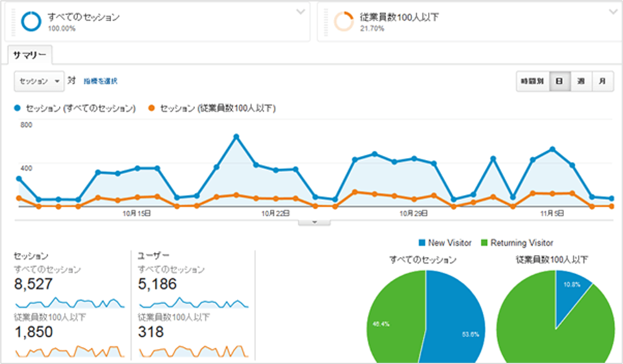Click the 指標を選択 link
The width and height of the screenshot is (623, 364).
click(x=100, y=81)
